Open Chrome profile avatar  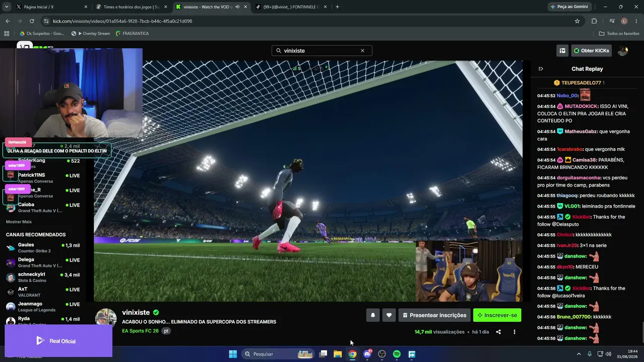tap(624, 21)
